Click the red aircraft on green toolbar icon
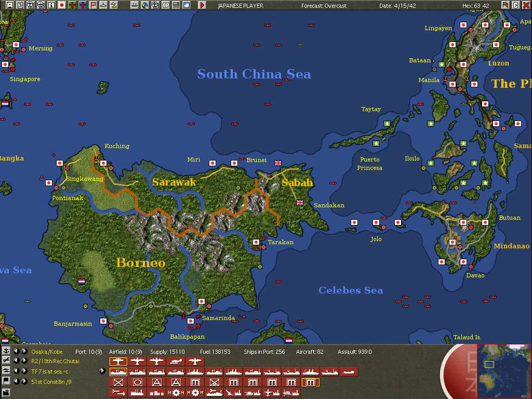This screenshot has width=532, height=399. pos(72,5)
